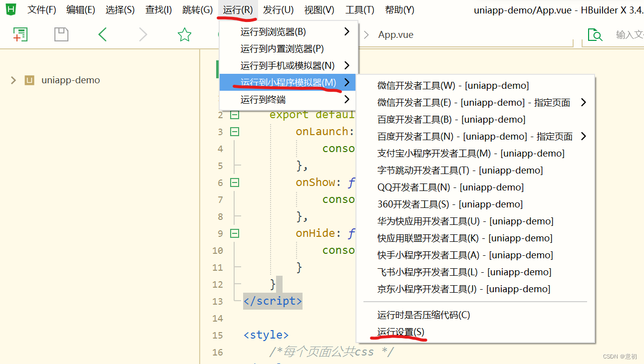The width and height of the screenshot is (644, 364).
Task: Run in 飞书小程序开发者工具(L)
Action: (476, 272)
